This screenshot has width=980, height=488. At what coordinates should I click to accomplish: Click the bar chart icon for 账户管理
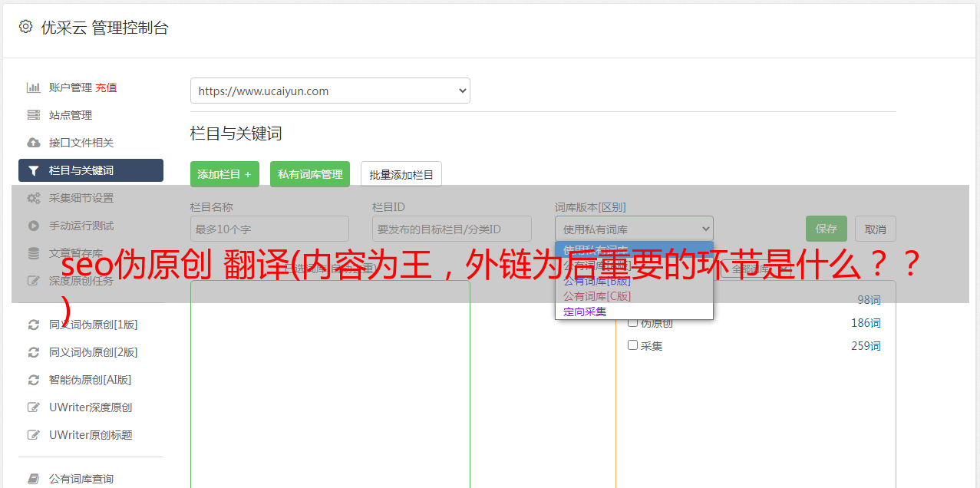[33, 87]
